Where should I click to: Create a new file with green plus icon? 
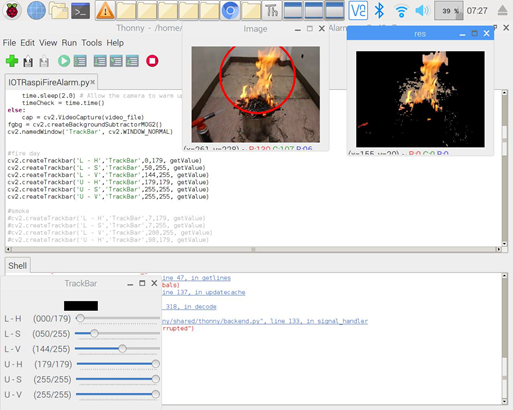pyautogui.click(x=12, y=61)
